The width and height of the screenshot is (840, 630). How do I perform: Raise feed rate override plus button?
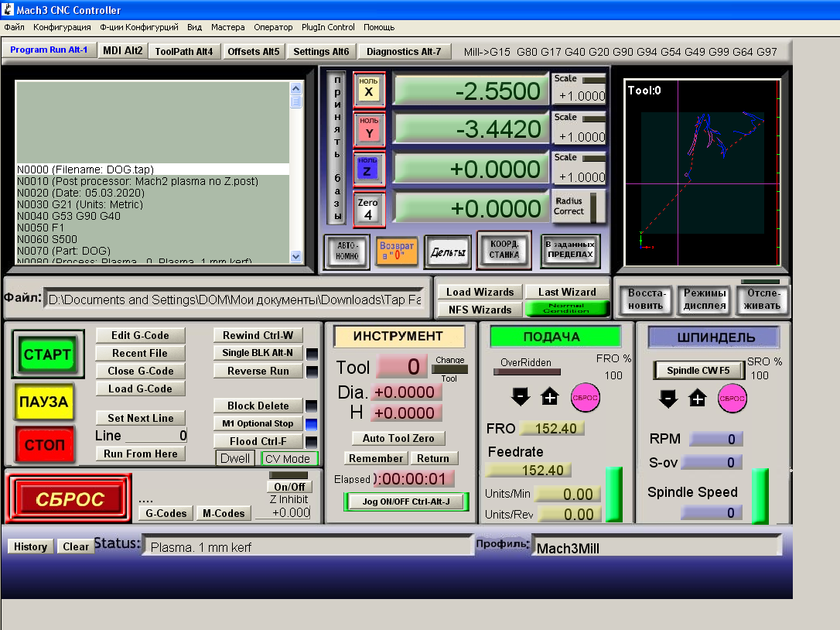pos(550,397)
